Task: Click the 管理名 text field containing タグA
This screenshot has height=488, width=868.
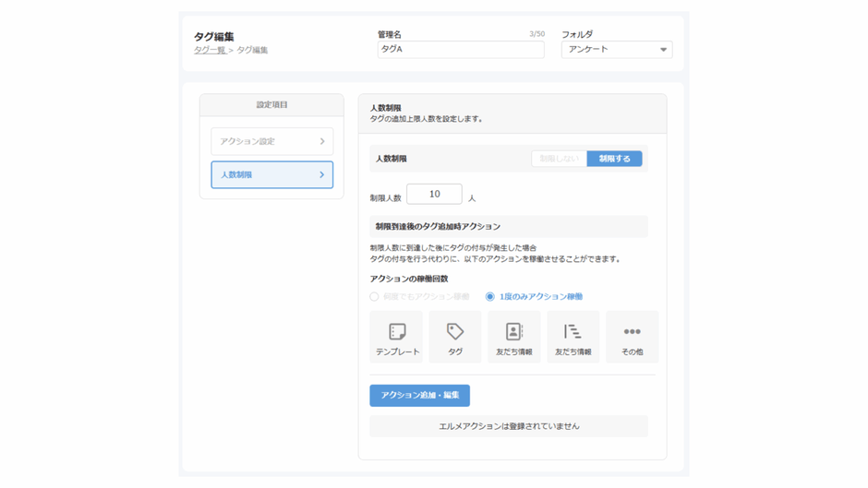Action: point(460,50)
